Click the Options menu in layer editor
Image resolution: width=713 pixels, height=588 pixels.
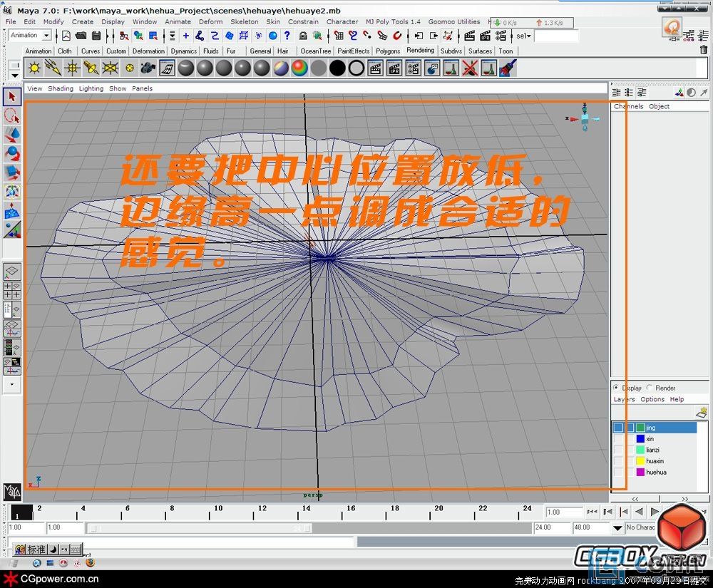click(652, 399)
